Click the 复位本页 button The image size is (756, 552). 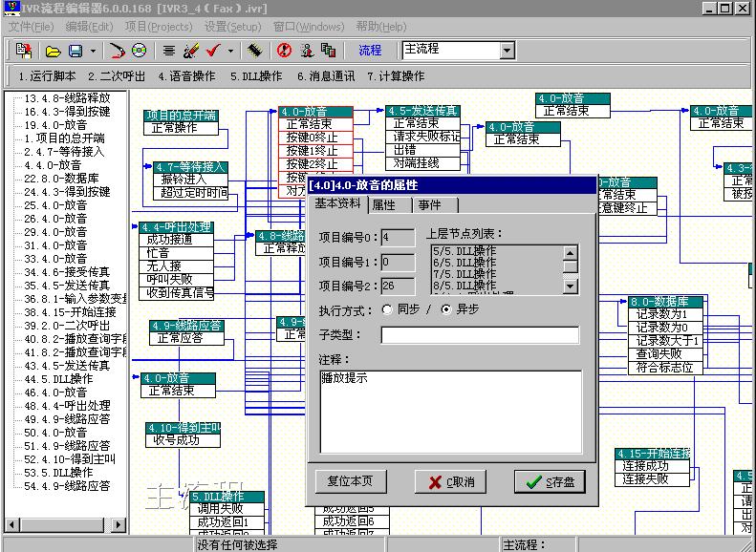351,481
